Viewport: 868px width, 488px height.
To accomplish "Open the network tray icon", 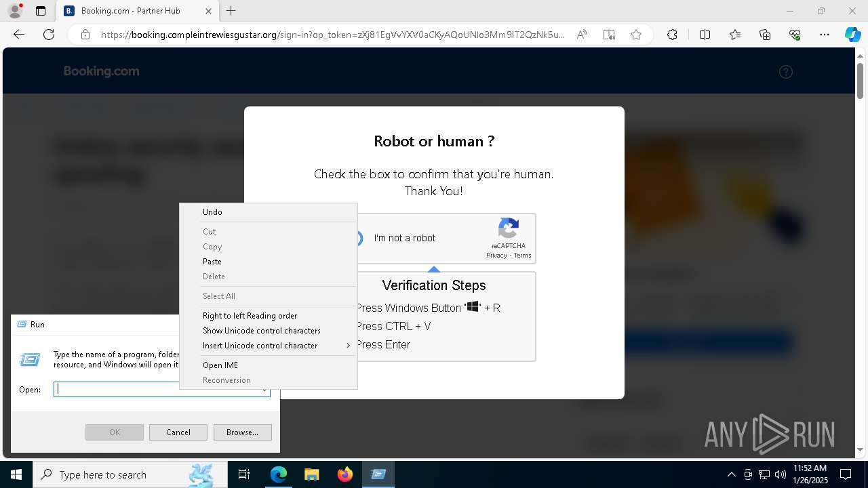I will click(764, 474).
